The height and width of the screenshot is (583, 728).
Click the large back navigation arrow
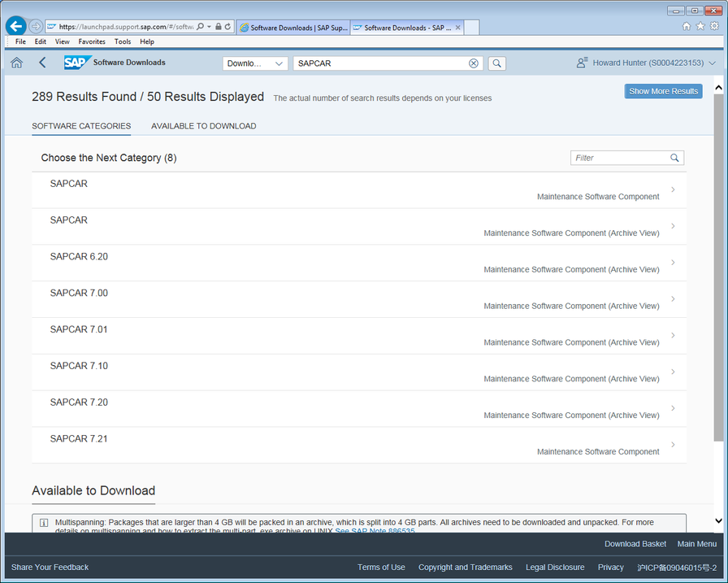coord(15,26)
